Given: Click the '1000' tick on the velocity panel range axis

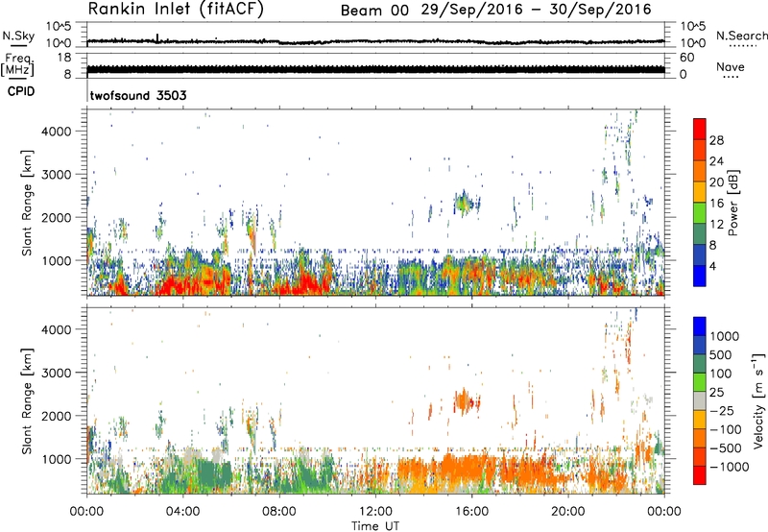Looking at the screenshot, I should [57, 459].
